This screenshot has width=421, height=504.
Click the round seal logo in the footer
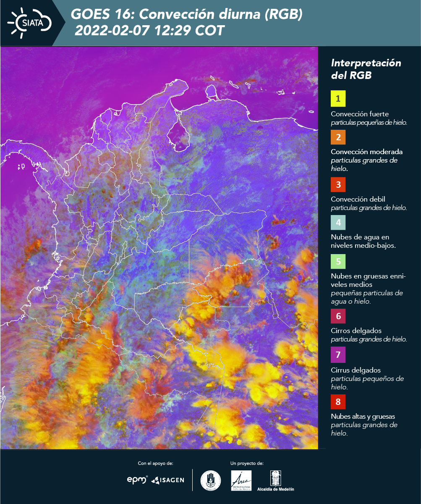point(210,480)
